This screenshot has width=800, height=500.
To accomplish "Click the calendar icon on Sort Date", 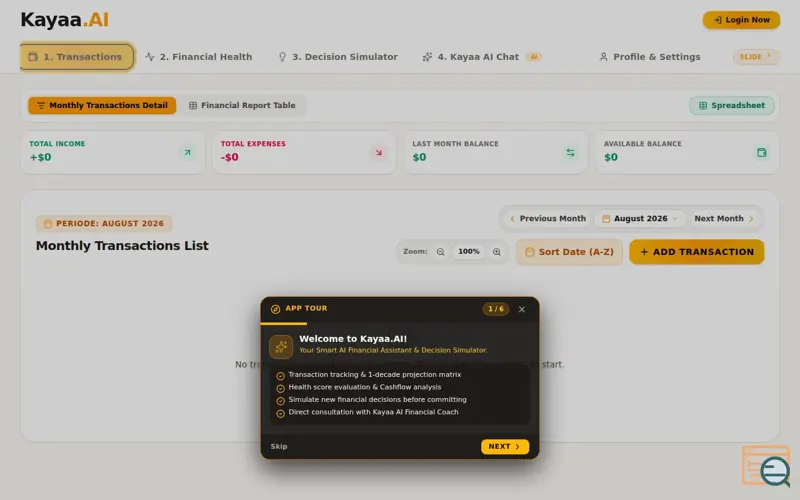I will (x=530, y=252).
